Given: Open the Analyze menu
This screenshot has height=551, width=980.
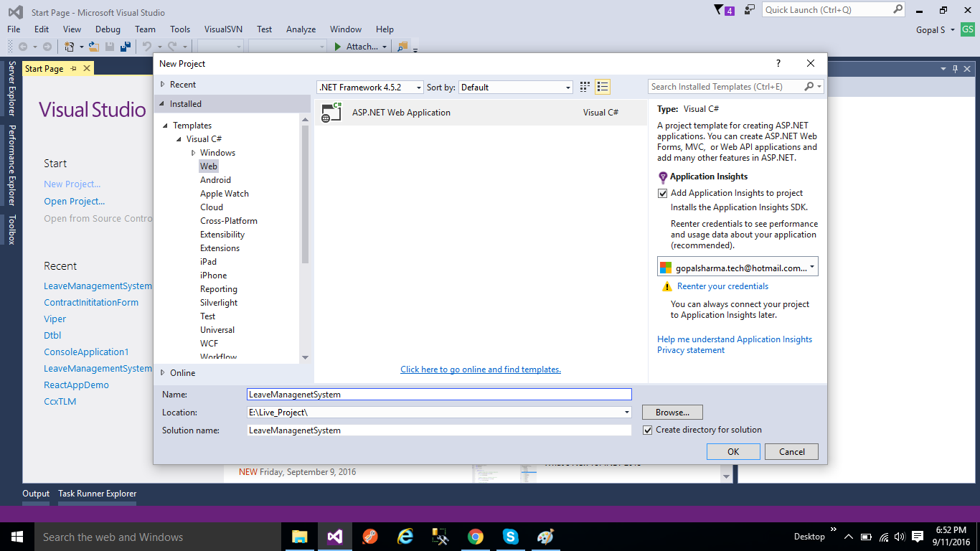Looking at the screenshot, I should 301,29.
